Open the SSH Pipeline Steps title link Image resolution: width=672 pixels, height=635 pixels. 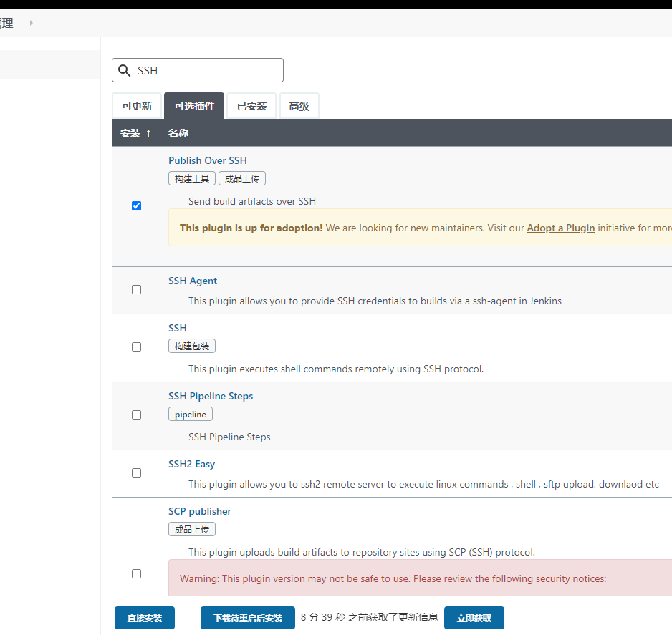[211, 396]
